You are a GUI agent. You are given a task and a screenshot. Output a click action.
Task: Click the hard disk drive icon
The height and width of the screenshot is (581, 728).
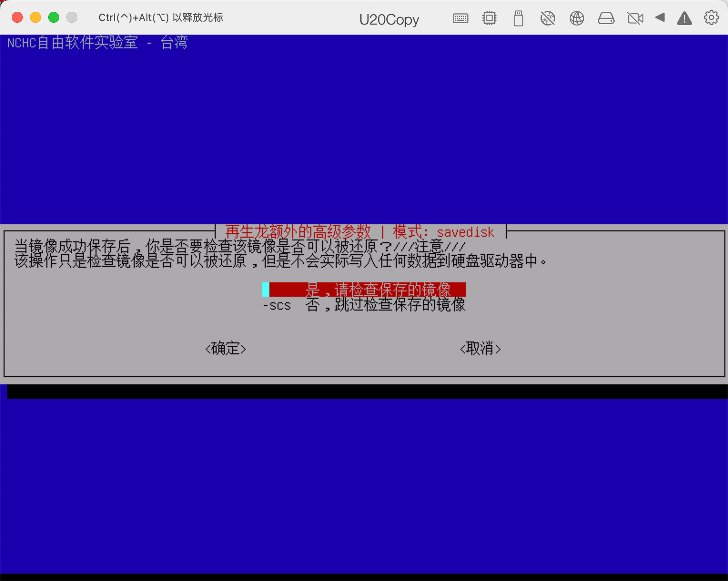(606, 18)
